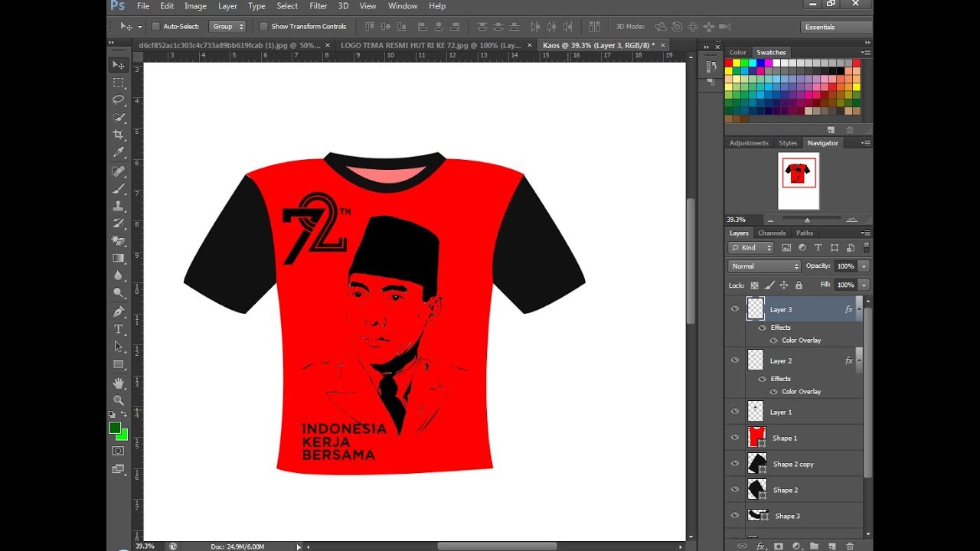This screenshot has height=551, width=980.
Task: Hide Layer 2 with its eye icon
Action: coord(735,360)
